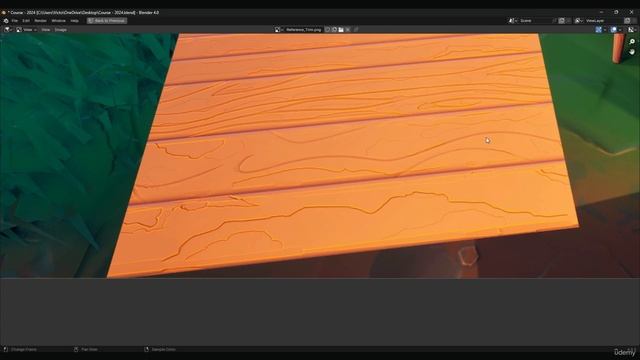Screen dimensions: 640x360
Task: Open the Blender logo menu
Action: click(x=6, y=20)
